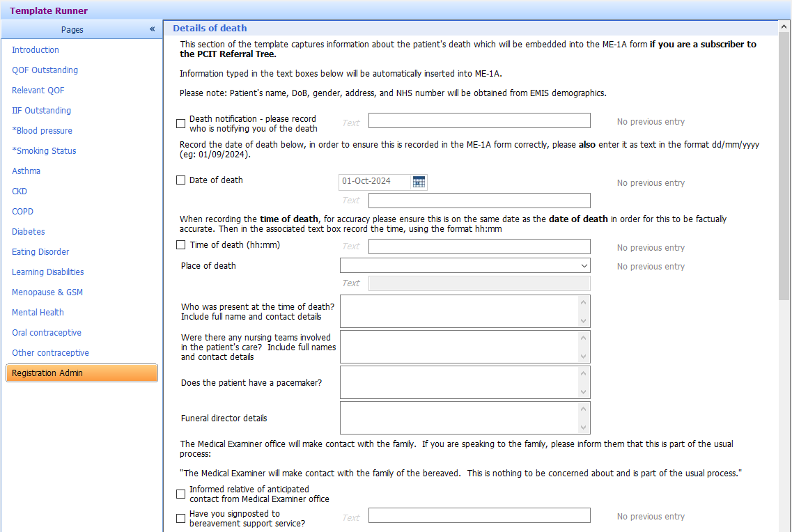
Task: Open the Relevant QOF page
Action: (x=38, y=91)
